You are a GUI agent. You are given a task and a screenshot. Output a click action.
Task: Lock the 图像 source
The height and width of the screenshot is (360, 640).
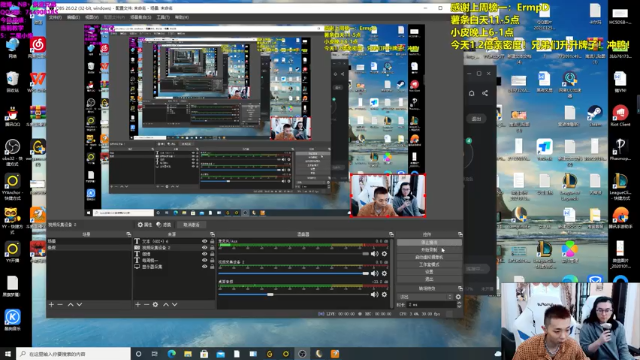coord(212,254)
